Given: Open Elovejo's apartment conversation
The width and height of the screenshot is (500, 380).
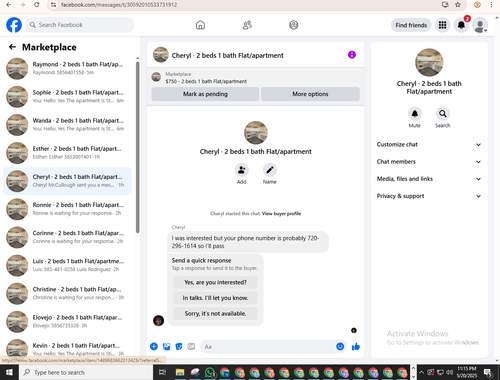Looking at the screenshot, I should 67,322.
